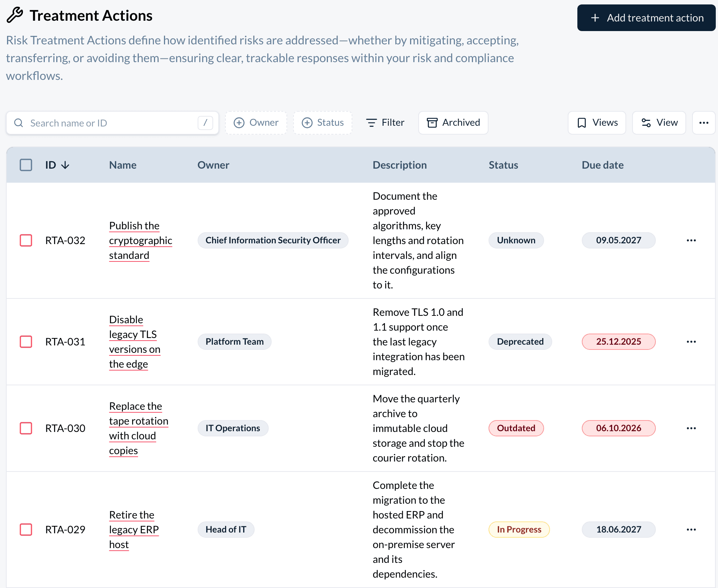Click the Description column header
This screenshot has height=588, width=718.
pos(400,165)
